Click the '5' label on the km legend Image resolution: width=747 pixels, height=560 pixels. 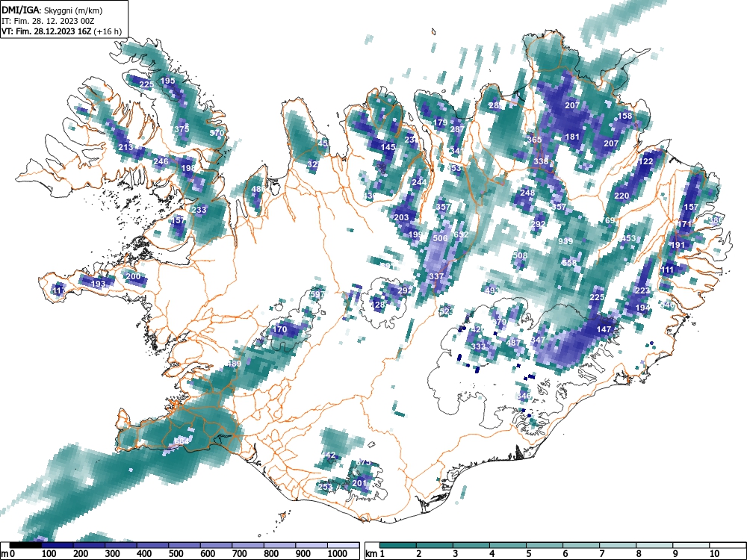click(x=528, y=554)
